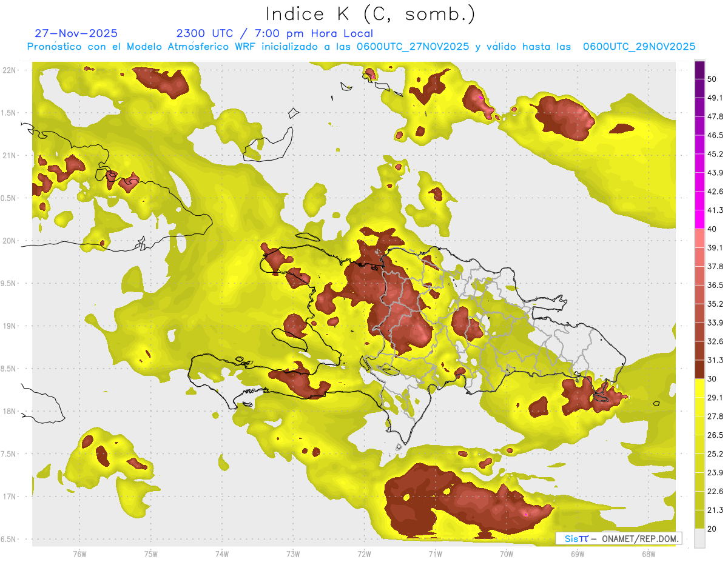Select the date text '27-Nov-2025'

click(76, 33)
